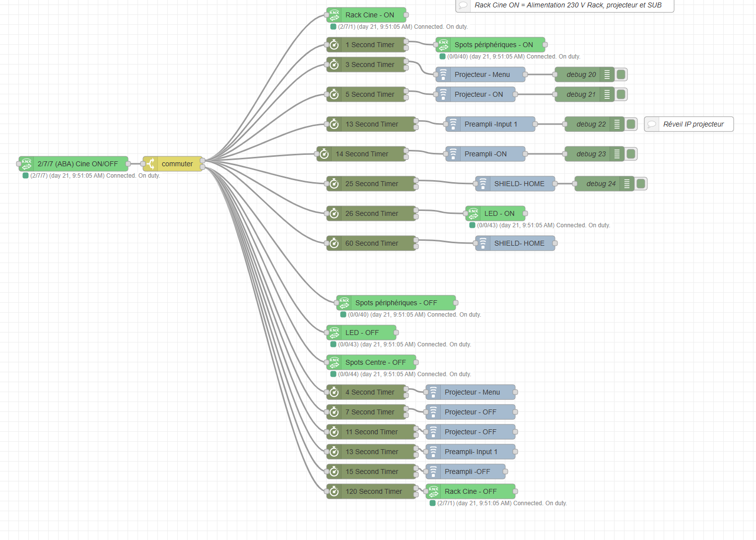Click the switch icon on the commuter node
The image size is (756, 540).
[150, 164]
